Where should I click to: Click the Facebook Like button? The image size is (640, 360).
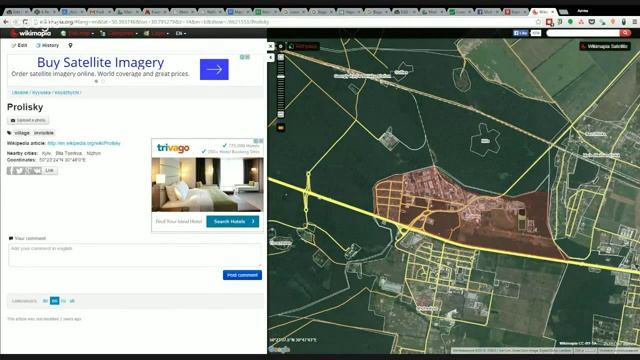point(520,33)
